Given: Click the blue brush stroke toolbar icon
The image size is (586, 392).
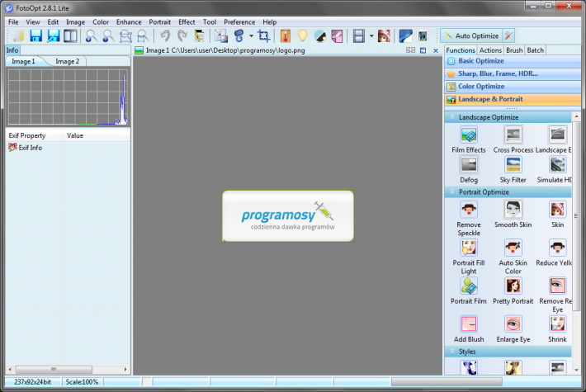Looking at the screenshot, I should [x=405, y=35].
